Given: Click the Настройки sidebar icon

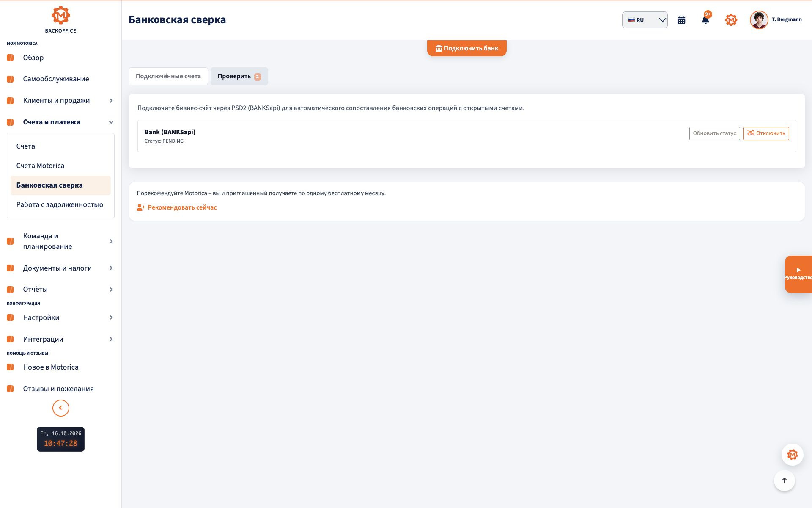Looking at the screenshot, I should coord(10,317).
